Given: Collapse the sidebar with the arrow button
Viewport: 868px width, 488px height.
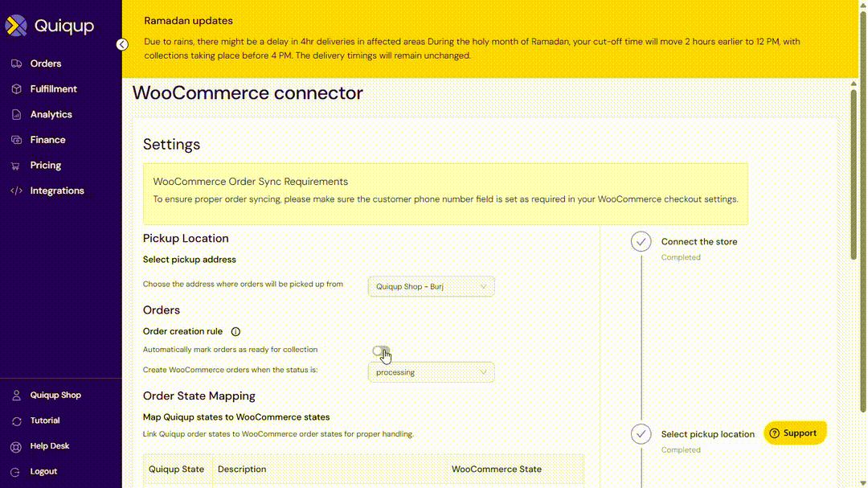Looking at the screenshot, I should (122, 44).
